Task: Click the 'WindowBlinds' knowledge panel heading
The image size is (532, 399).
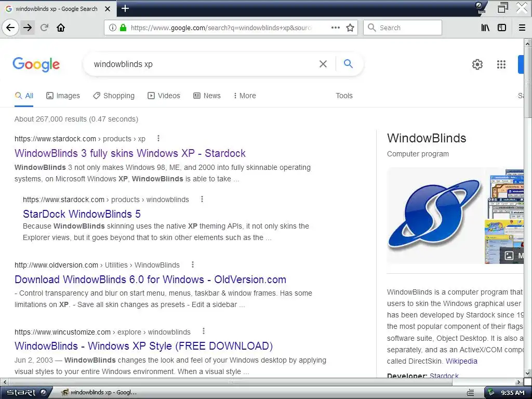Action: [427, 138]
